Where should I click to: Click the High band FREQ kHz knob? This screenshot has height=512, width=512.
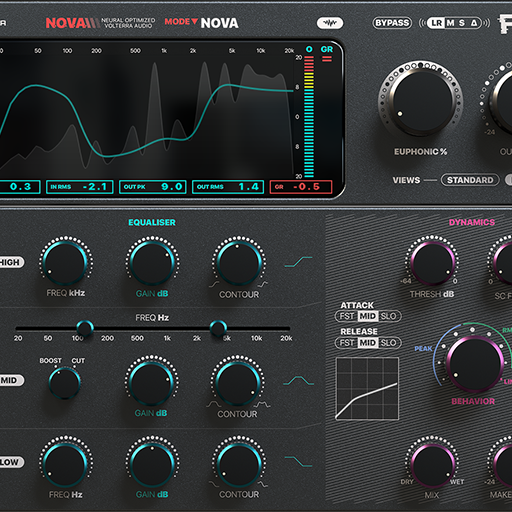click(x=66, y=262)
